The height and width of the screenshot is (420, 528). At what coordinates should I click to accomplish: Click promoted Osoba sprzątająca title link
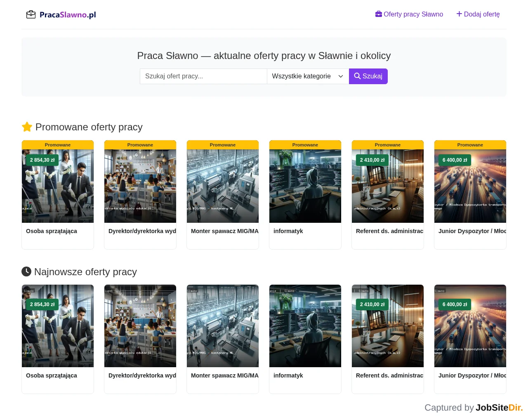pos(52,231)
